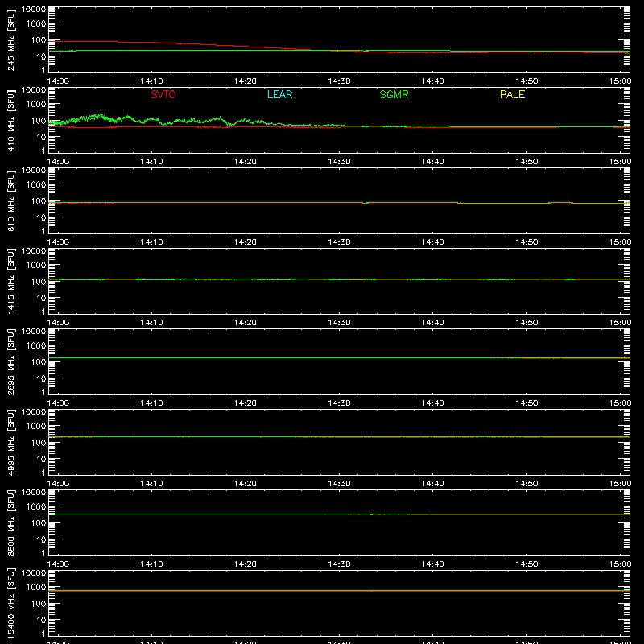This screenshot has width=644, height=644.
Task: Click the cyan LEAR station legend label
Action: coord(279,94)
